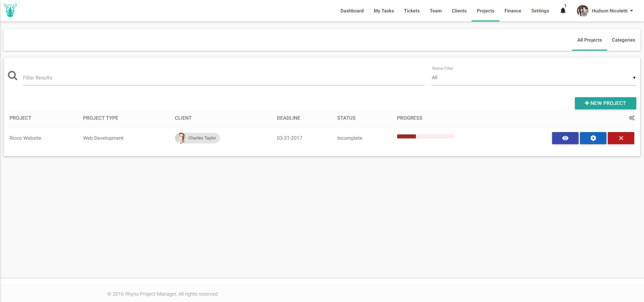This screenshot has width=644, height=302.
Task: Click the New Project button
Action: click(x=605, y=103)
